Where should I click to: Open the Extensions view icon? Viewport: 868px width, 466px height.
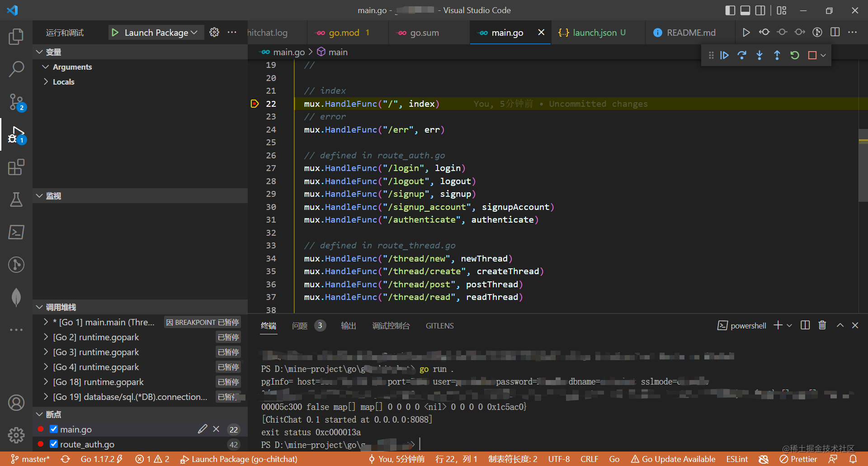[x=16, y=167]
